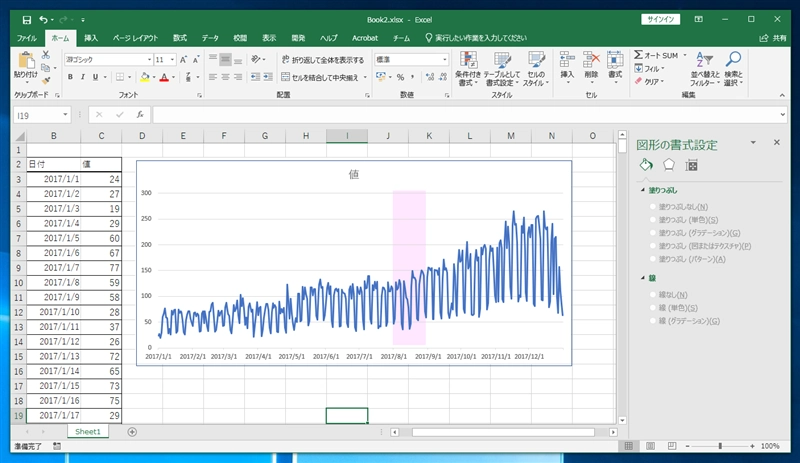Open the Name Box dropdown arrow
The width and height of the screenshot is (800, 463).
tap(65, 115)
